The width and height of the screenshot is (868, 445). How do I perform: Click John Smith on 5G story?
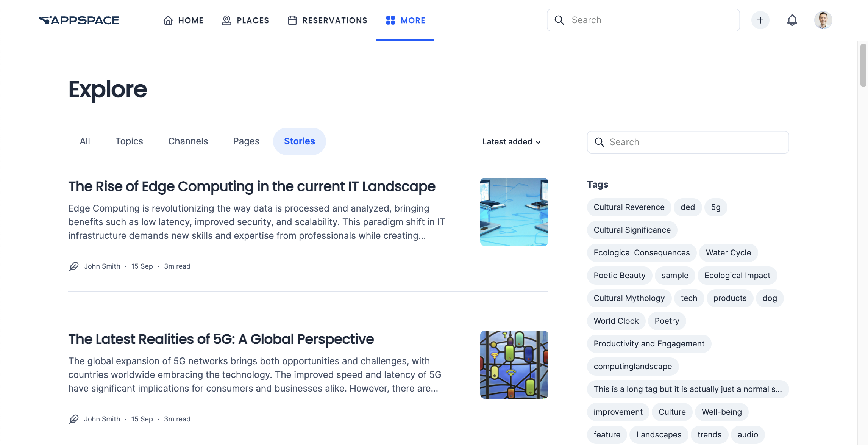coord(102,419)
